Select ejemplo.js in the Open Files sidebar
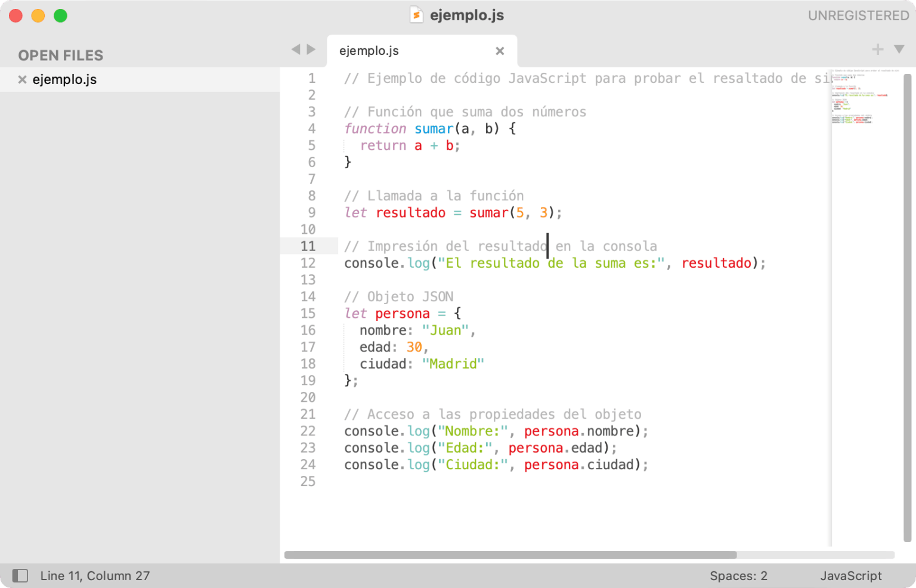The image size is (916, 588). pyautogui.click(x=64, y=79)
